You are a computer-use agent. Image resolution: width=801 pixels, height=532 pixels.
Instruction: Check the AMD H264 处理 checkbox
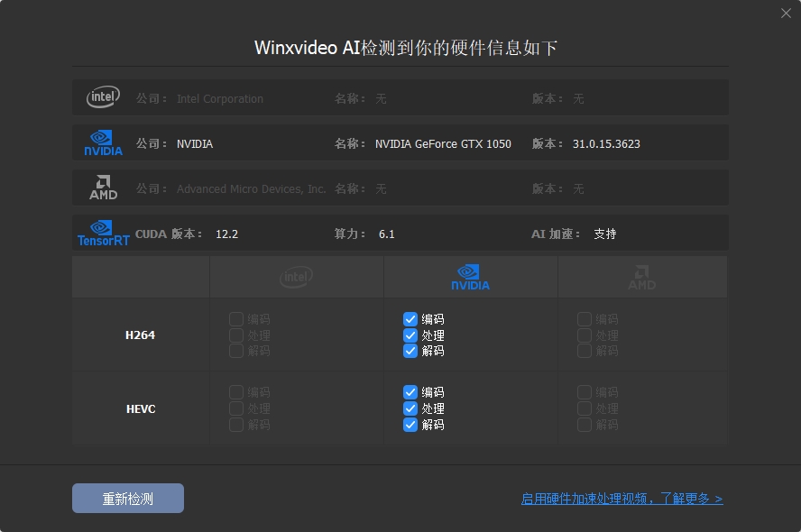click(585, 335)
